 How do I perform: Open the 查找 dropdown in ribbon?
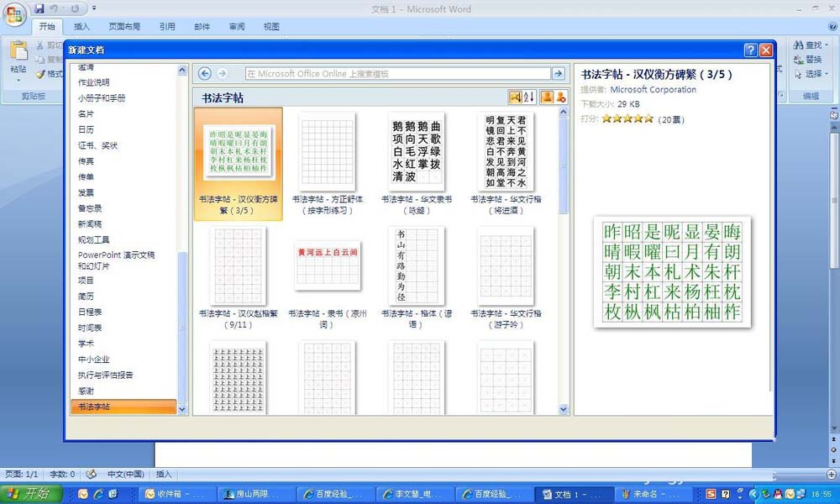point(811,45)
